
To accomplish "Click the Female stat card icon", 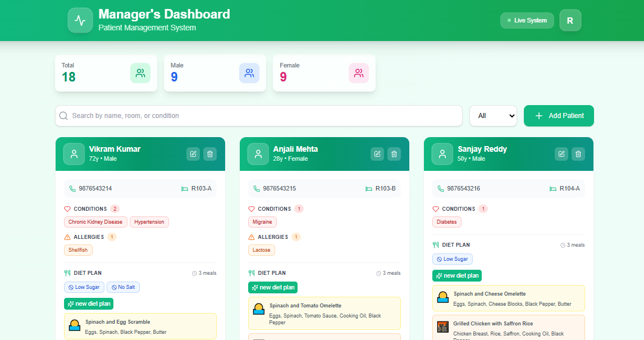I will pyautogui.click(x=359, y=73).
